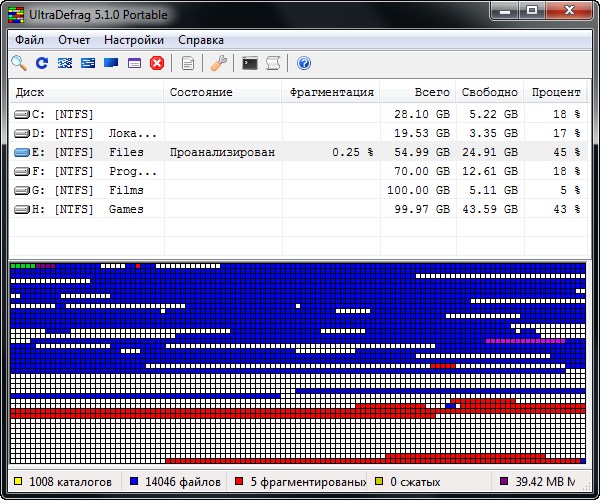600x500 pixels.
Task: Run Quick optimization from the toolbar
Action: tap(88, 63)
